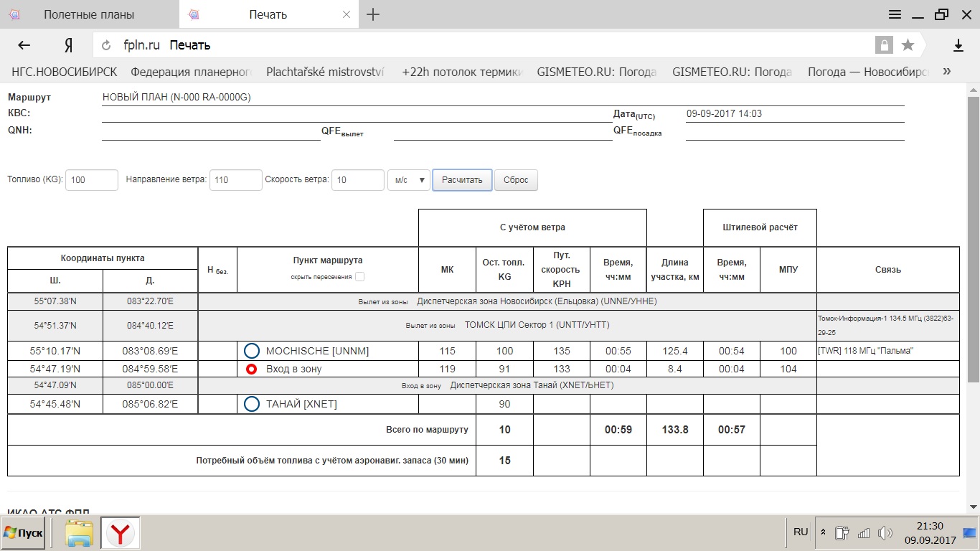Click the 'Направление ветра' input field

pos(235,180)
